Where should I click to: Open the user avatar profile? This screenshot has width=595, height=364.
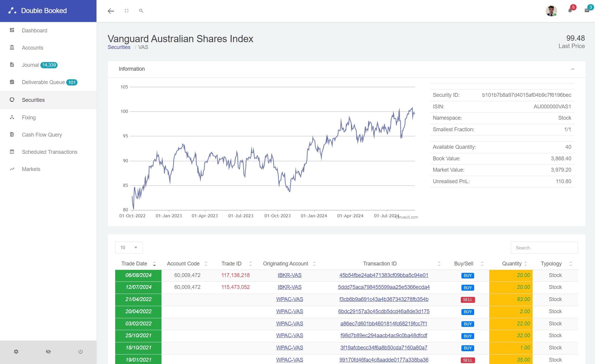551,11
